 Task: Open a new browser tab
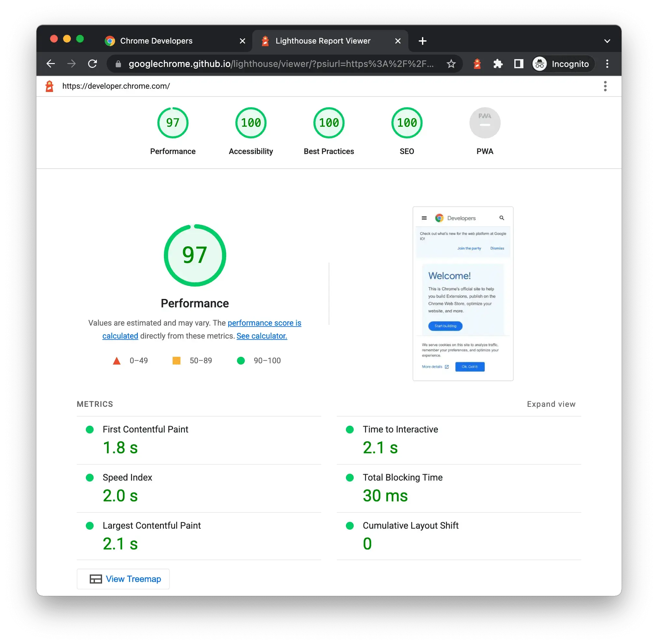[x=422, y=41]
